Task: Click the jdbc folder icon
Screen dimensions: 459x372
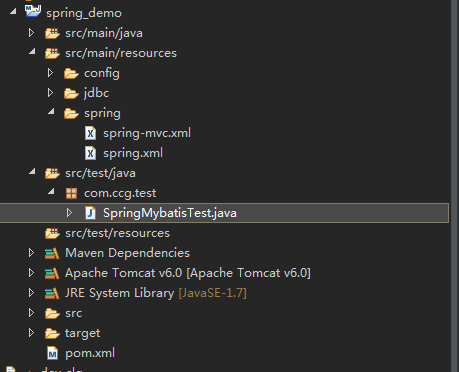Action: pos(71,93)
